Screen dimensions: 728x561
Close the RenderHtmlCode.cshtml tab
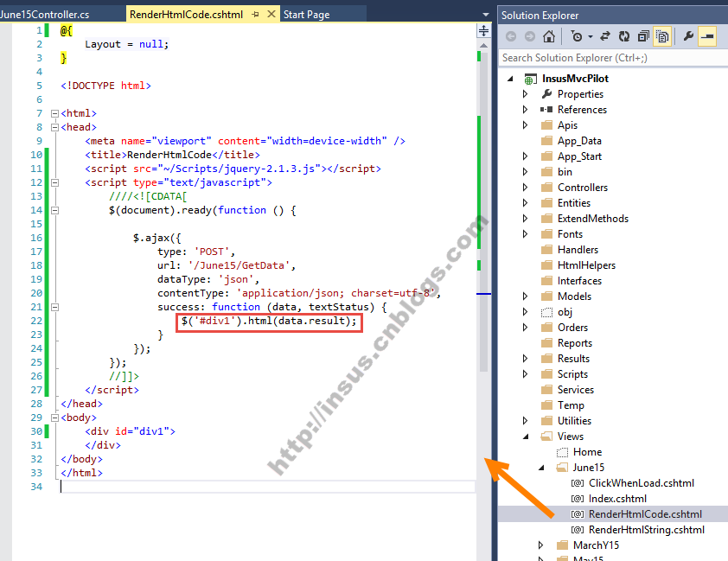pos(271,15)
